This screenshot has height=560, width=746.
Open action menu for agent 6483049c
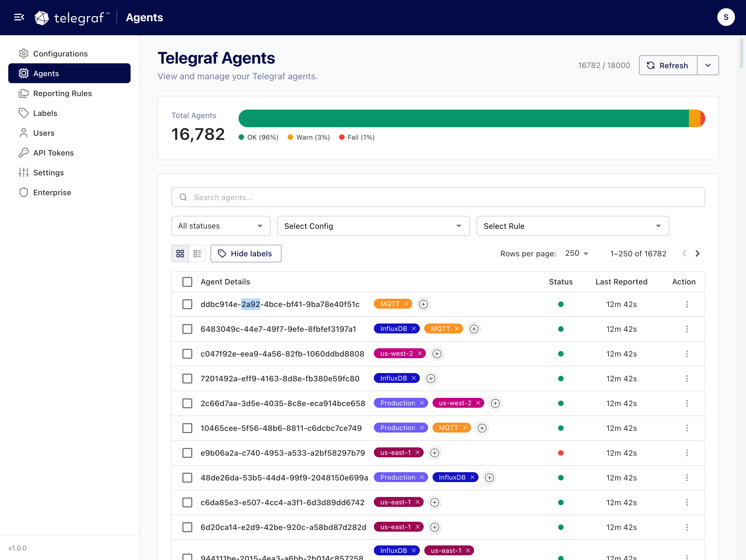click(687, 329)
